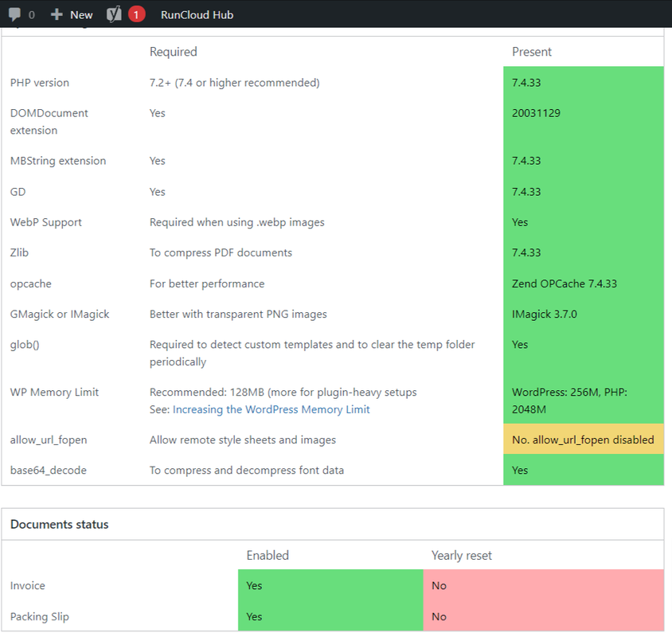Select GMagick or IMagick label

click(x=60, y=315)
